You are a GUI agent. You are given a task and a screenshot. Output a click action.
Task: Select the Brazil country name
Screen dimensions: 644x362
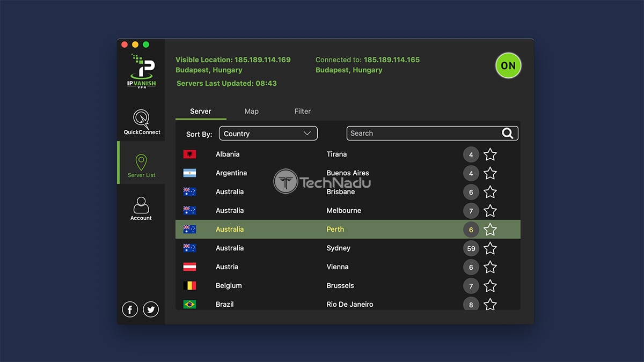pos(225,304)
